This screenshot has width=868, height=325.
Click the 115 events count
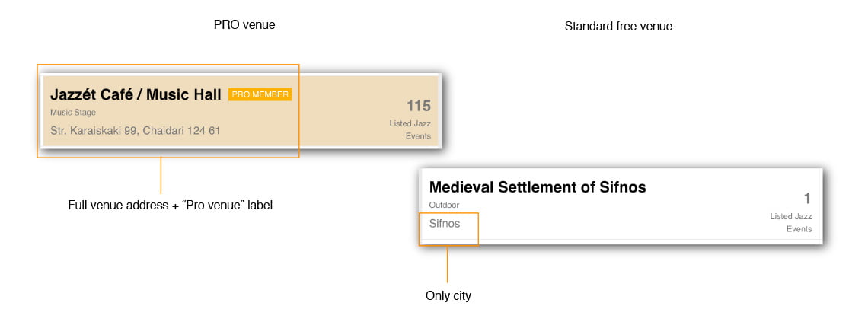tap(418, 106)
